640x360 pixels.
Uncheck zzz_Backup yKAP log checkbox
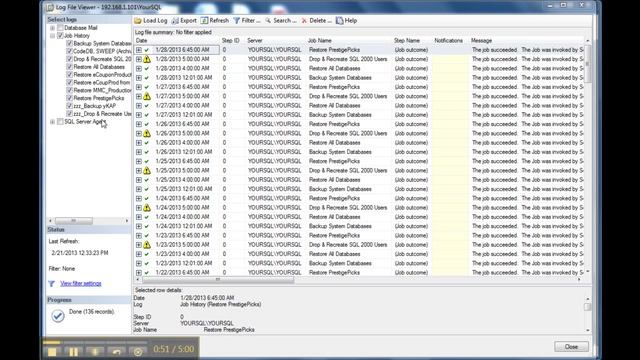[69, 106]
